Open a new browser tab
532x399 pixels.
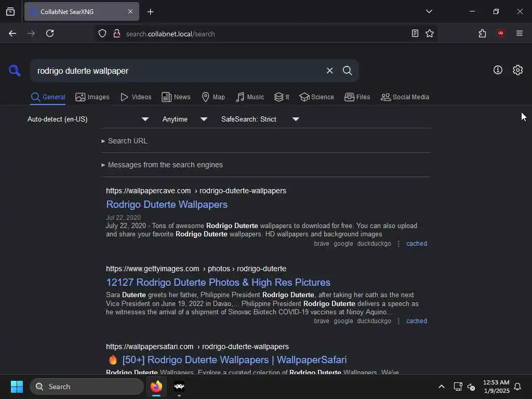(150, 12)
